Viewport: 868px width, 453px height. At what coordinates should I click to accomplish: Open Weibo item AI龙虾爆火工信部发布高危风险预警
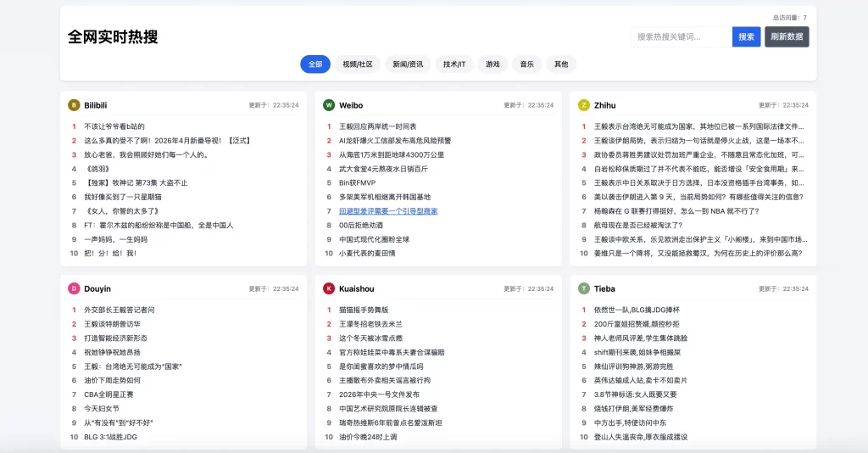[x=395, y=141]
